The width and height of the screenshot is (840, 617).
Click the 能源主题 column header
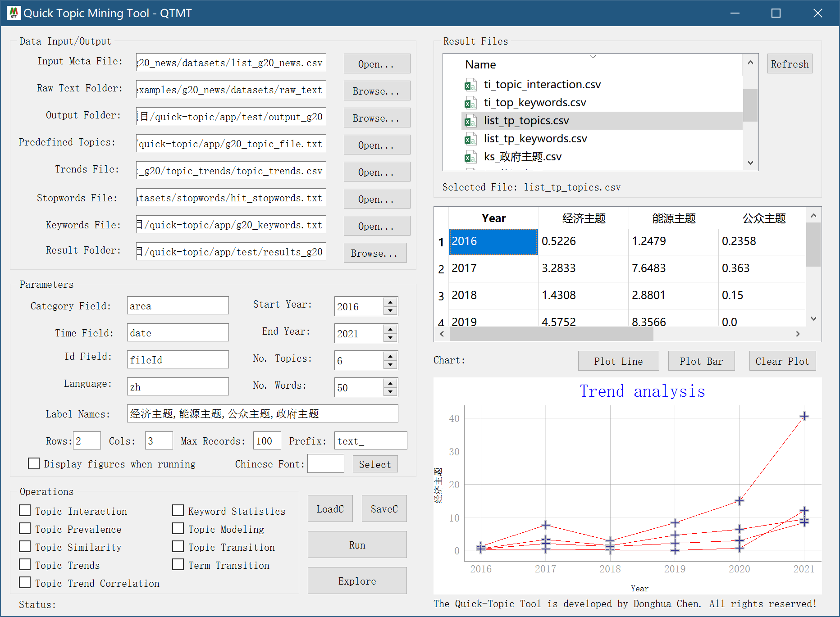(674, 218)
